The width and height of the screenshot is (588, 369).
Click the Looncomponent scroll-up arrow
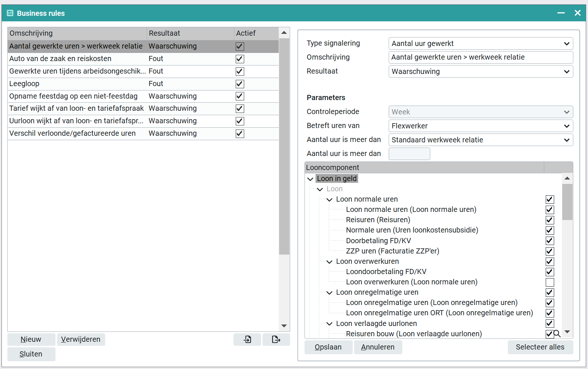click(567, 178)
